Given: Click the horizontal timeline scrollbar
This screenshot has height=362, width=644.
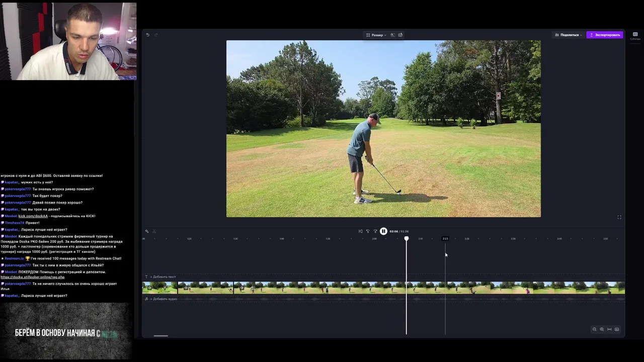Looking at the screenshot, I should pyautogui.click(x=160, y=336).
